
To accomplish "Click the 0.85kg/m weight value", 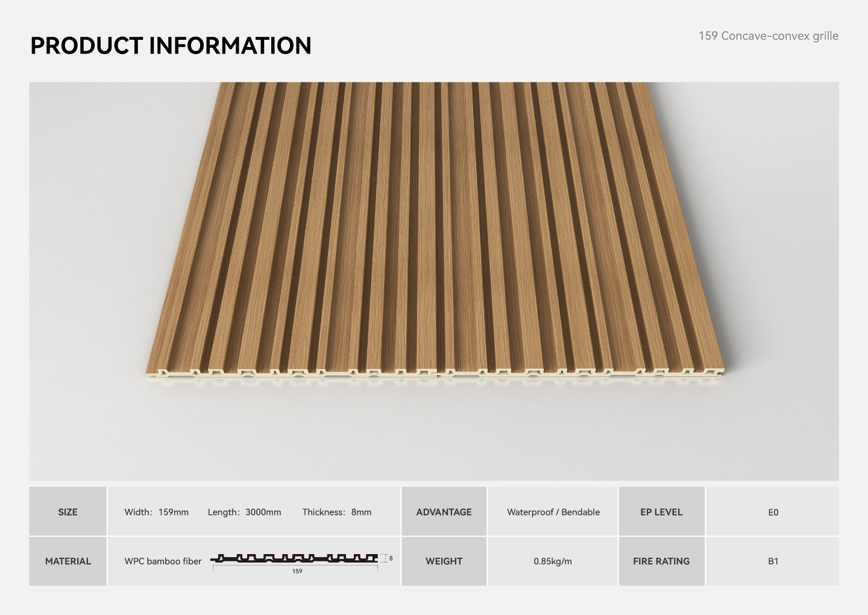I will pyautogui.click(x=553, y=561).
